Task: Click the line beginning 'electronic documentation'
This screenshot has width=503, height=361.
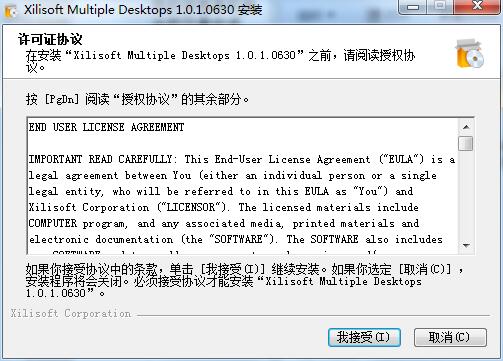Action: (236, 239)
